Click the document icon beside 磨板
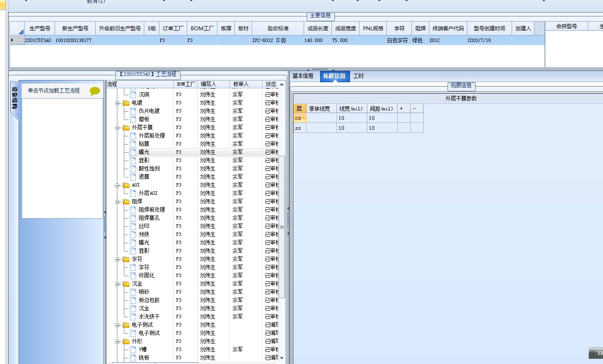Viewport: 603px width, 364px height. [133, 119]
